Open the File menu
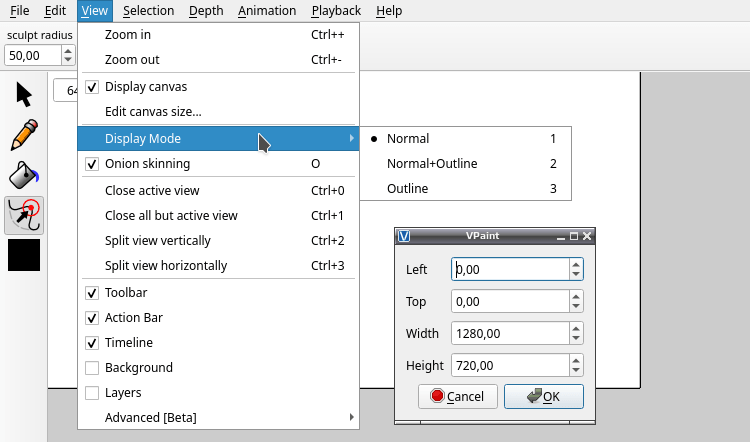 click(20, 11)
